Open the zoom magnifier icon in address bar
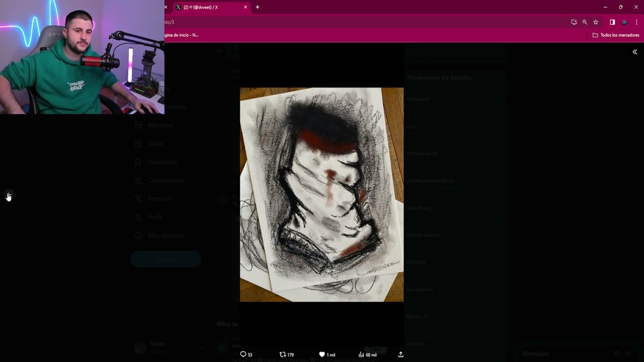Viewport: 644px width, 362px height. pos(585,22)
